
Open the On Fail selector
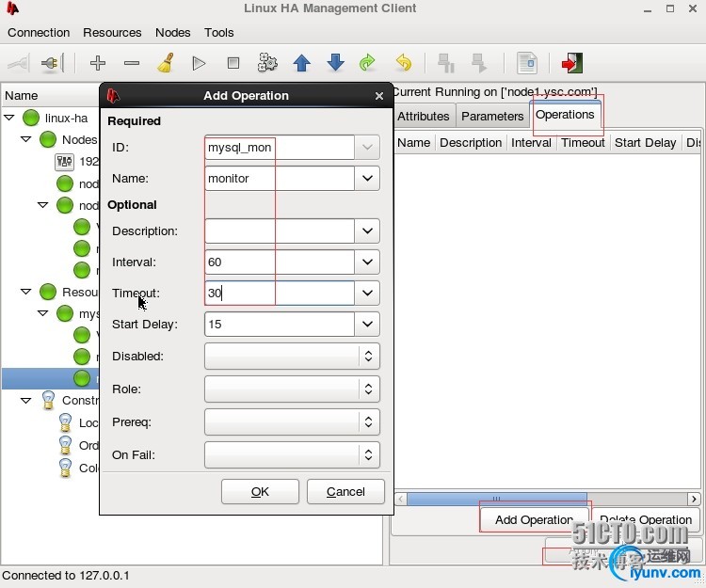click(292, 454)
